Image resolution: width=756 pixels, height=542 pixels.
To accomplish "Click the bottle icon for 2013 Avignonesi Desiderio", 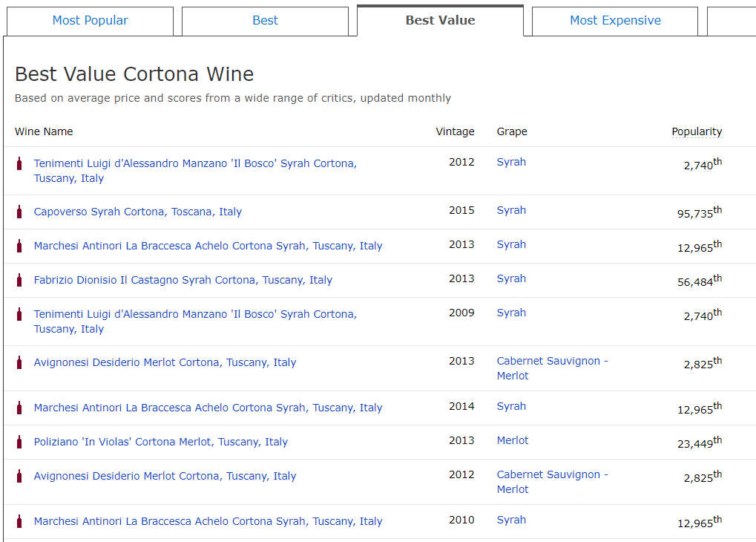I will [19, 362].
